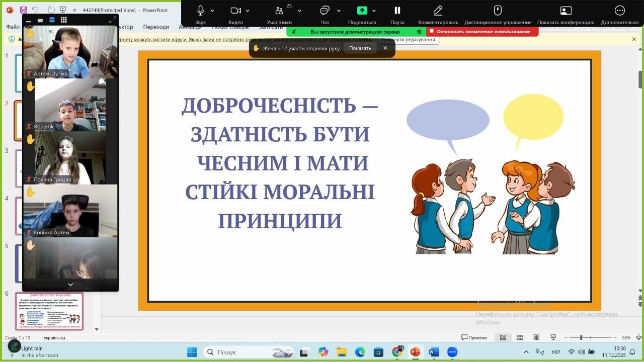Viewport: 644px width, 362px height.
Task: Expand video options arrow next to Видео
Action: point(247,11)
